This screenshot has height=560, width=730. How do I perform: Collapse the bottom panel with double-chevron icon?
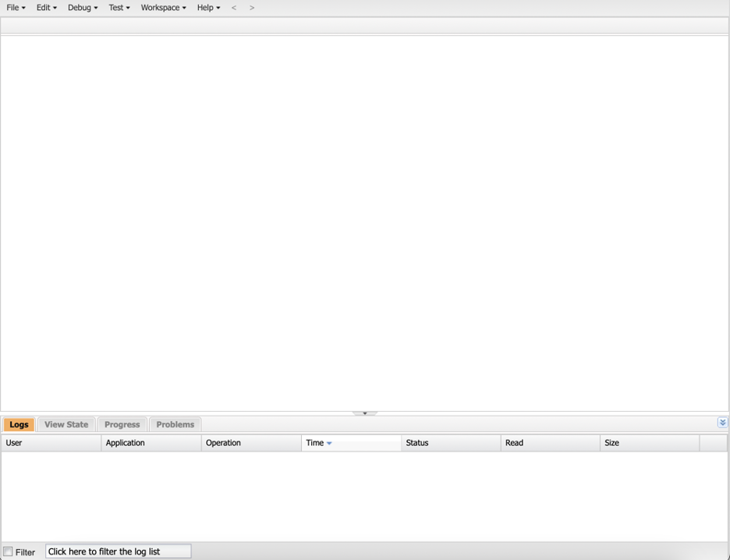(x=722, y=422)
